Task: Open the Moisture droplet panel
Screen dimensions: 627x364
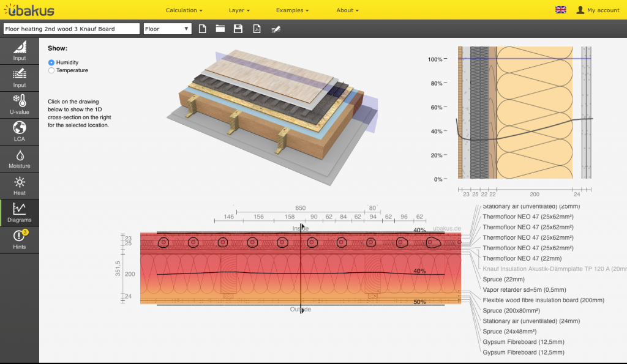Action: 20,158
